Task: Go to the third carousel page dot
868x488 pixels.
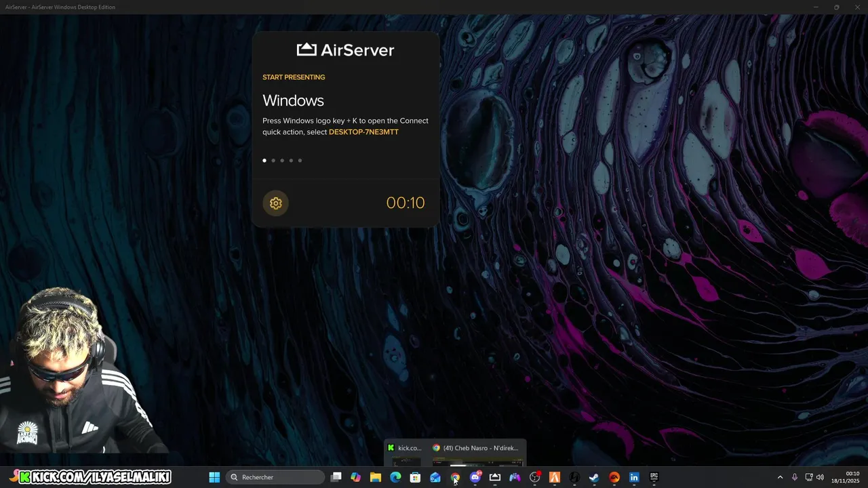Action: (x=282, y=161)
